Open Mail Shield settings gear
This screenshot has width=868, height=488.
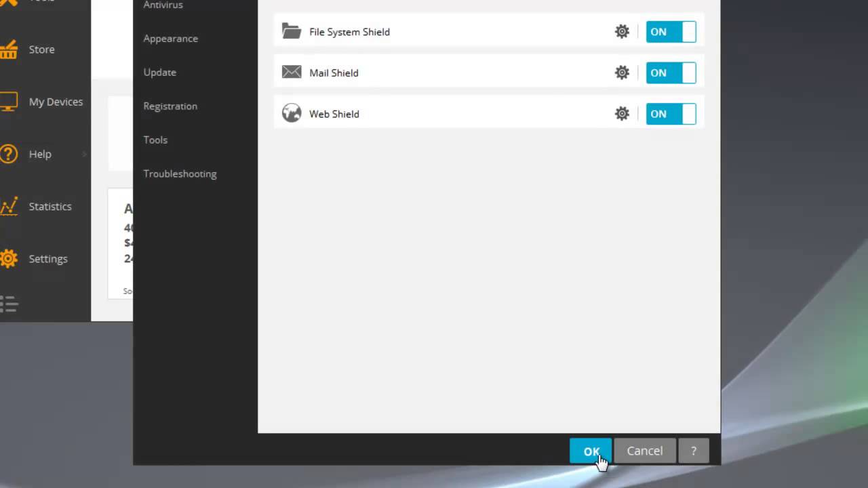coord(622,73)
